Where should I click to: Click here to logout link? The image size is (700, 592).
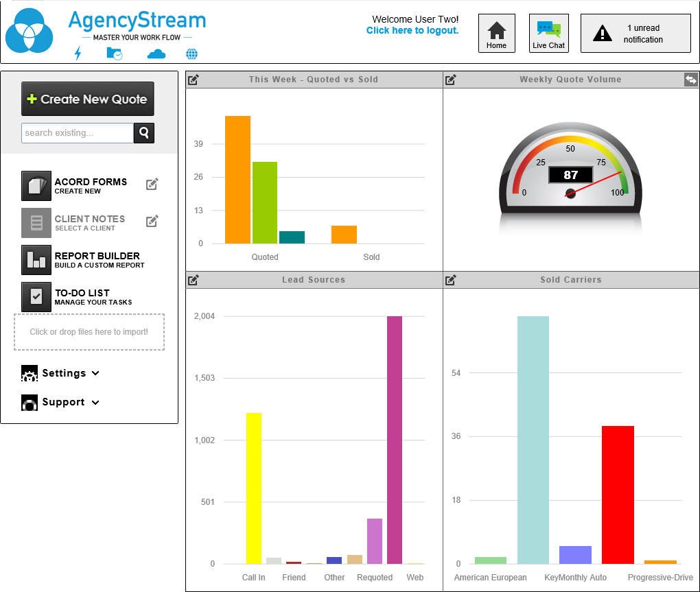coord(412,30)
